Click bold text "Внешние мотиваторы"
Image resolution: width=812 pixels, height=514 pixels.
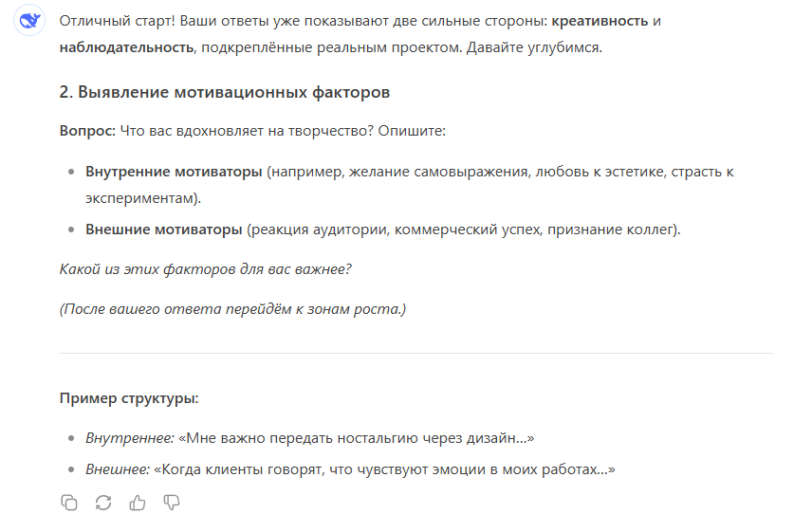[164, 229]
